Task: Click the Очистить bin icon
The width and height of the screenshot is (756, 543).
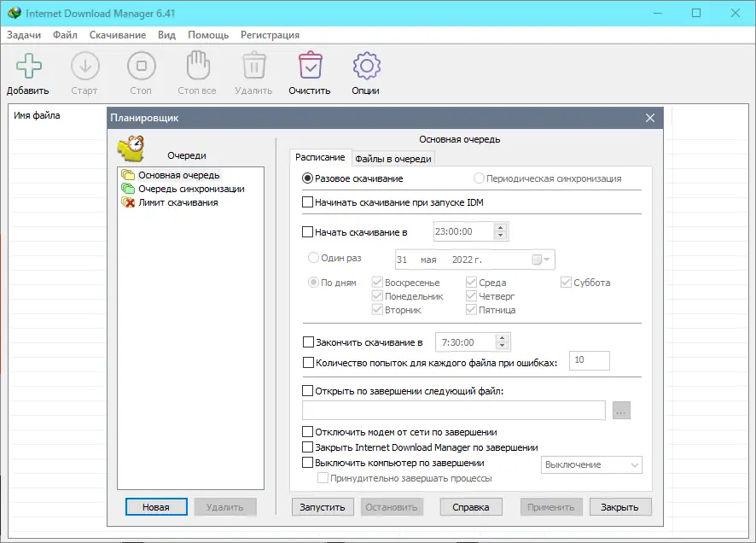Action: click(x=310, y=65)
